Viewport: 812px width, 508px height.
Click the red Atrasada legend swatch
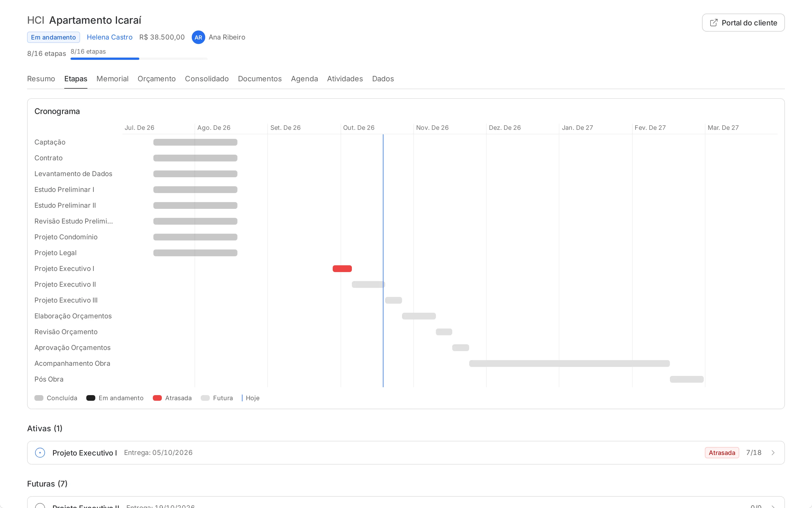(157, 398)
